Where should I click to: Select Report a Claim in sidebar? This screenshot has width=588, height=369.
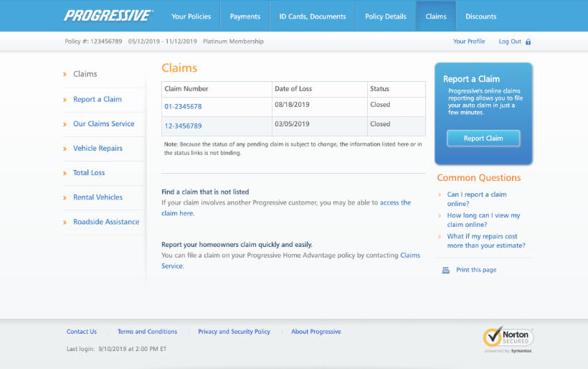(98, 100)
